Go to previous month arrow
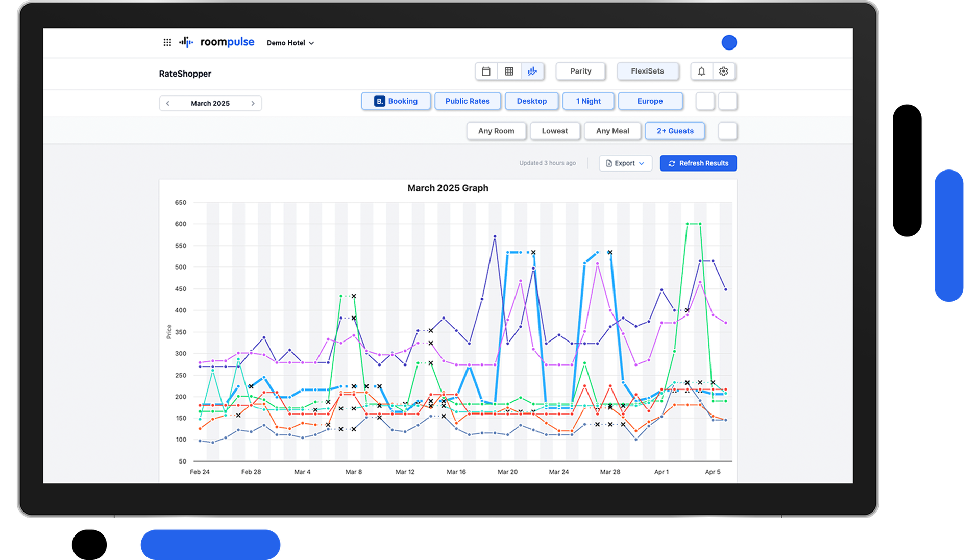 tap(168, 104)
